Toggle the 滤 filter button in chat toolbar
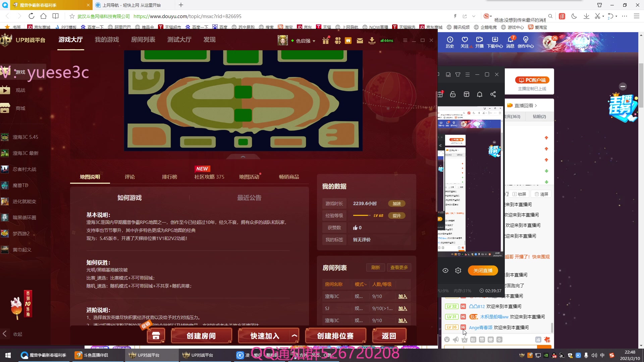Screen dimensions: 644x362 tap(538, 340)
